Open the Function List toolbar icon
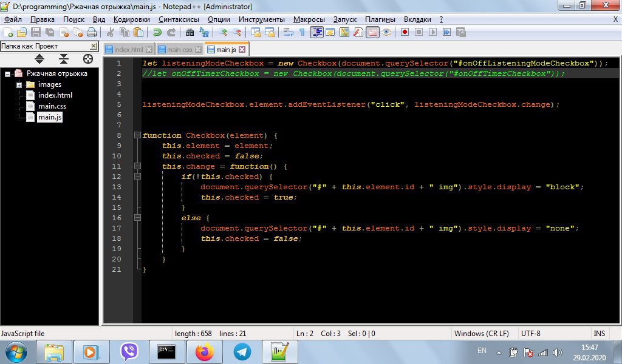622x364 pixels. point(358,33)
